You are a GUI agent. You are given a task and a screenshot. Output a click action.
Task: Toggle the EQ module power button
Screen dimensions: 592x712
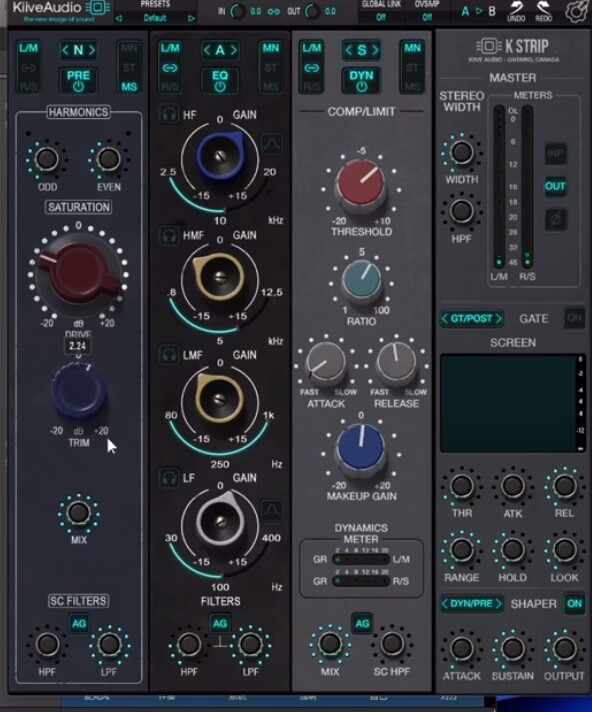pos(220,87)
